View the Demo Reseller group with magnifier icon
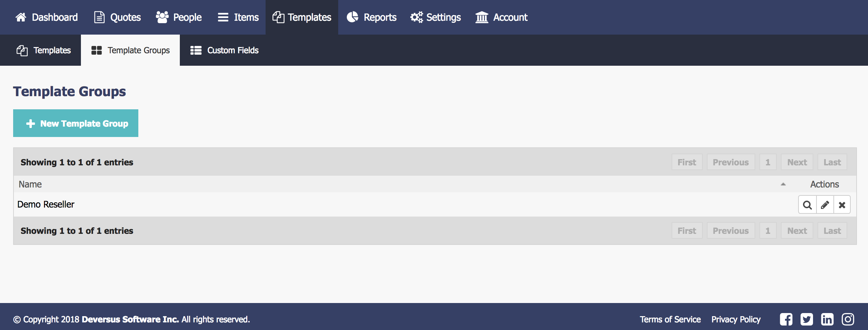 [x=807, y=205]
